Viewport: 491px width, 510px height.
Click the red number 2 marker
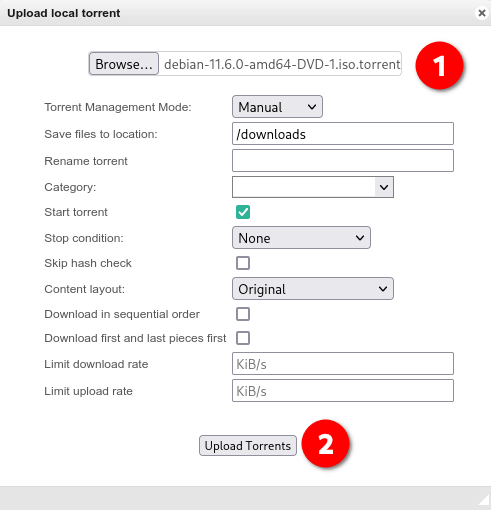325,444
